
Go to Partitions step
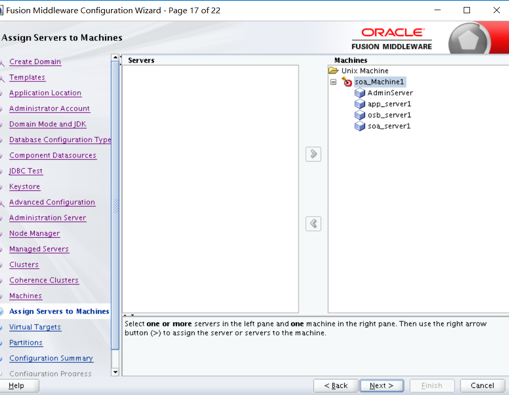coord(26,343)
